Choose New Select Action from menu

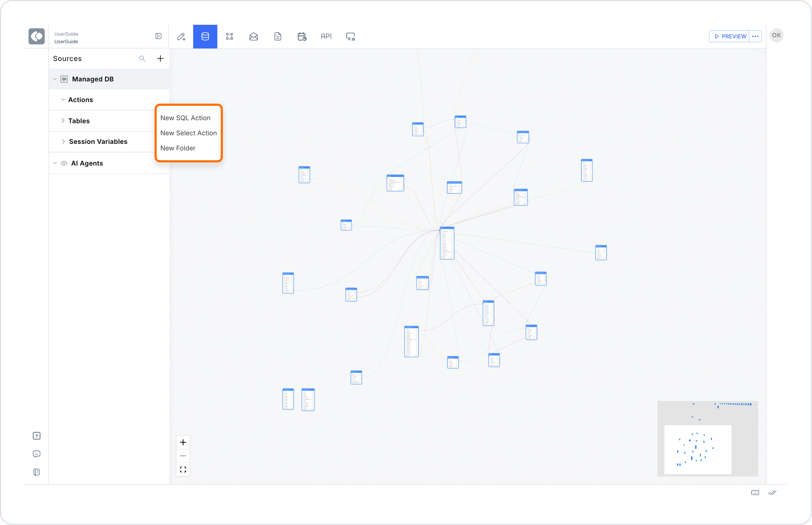click(188, 133)
